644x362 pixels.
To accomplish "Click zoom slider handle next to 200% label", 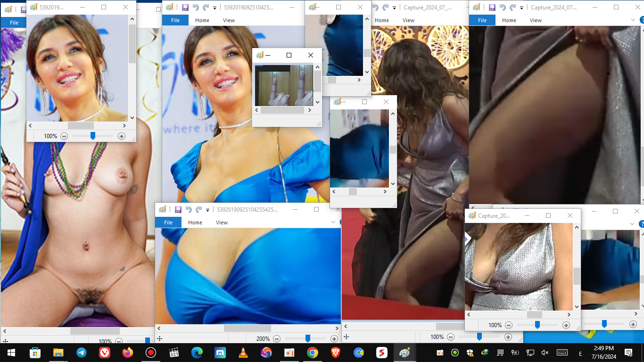I will point(307,338).
